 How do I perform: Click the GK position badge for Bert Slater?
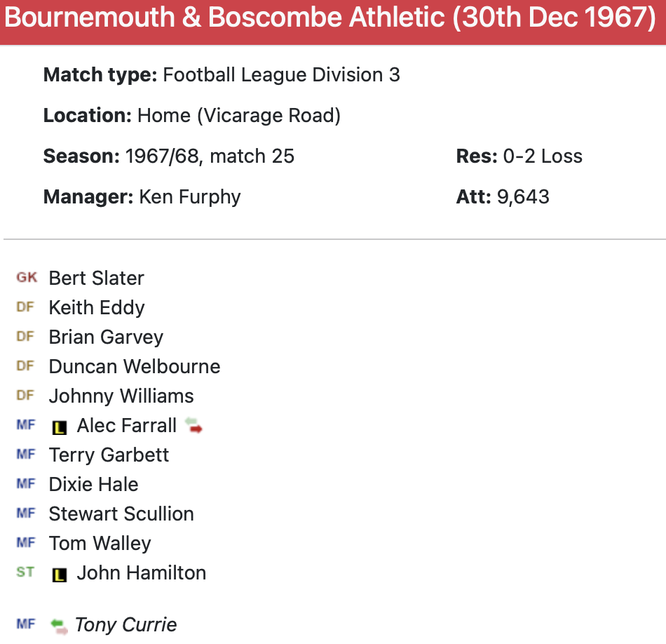tap(27, 278)
